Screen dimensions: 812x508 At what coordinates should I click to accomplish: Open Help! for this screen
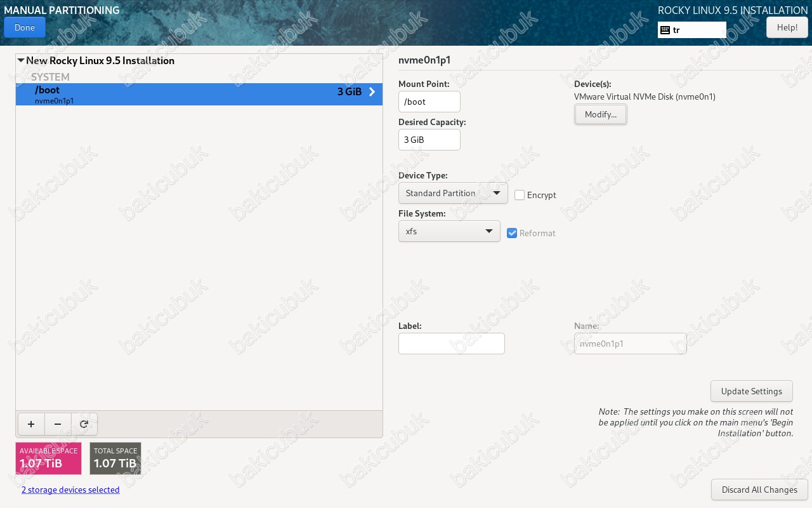[x=787, y=27]
